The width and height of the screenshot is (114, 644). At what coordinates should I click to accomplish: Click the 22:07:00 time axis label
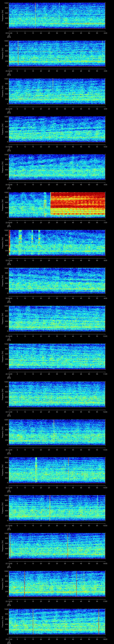pyautogui.click(x=9, y=260)
